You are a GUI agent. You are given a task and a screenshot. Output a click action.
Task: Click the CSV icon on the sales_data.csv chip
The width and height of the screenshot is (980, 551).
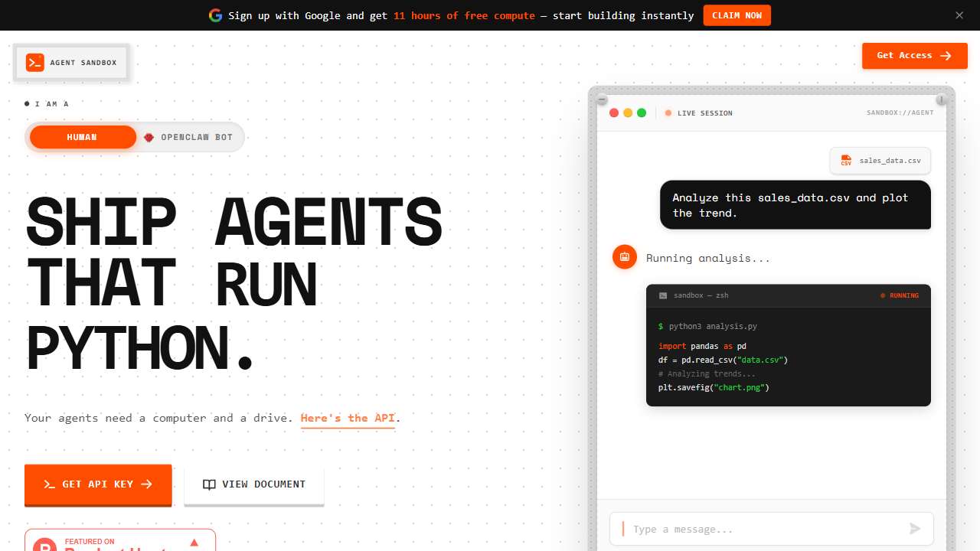(846, 161)
